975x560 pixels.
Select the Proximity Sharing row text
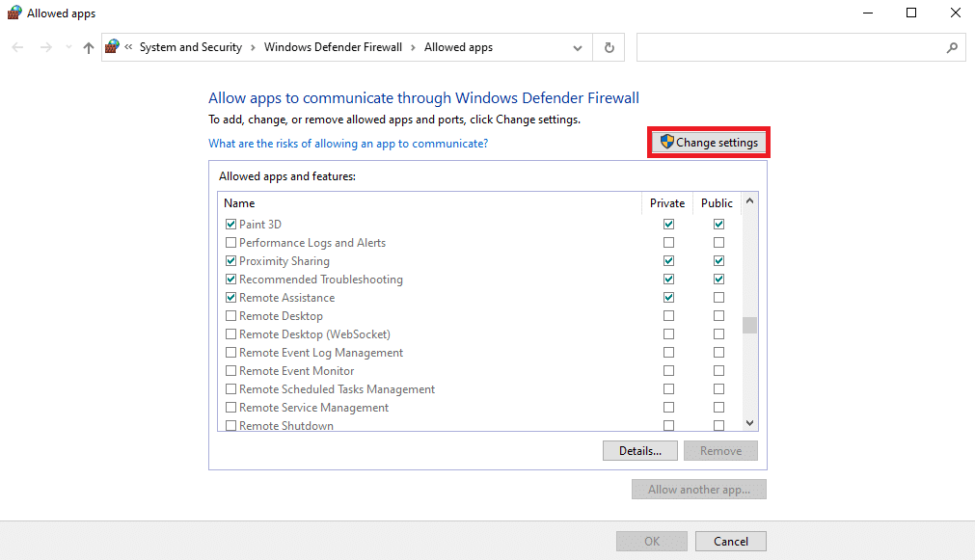(x=284, y=261)
